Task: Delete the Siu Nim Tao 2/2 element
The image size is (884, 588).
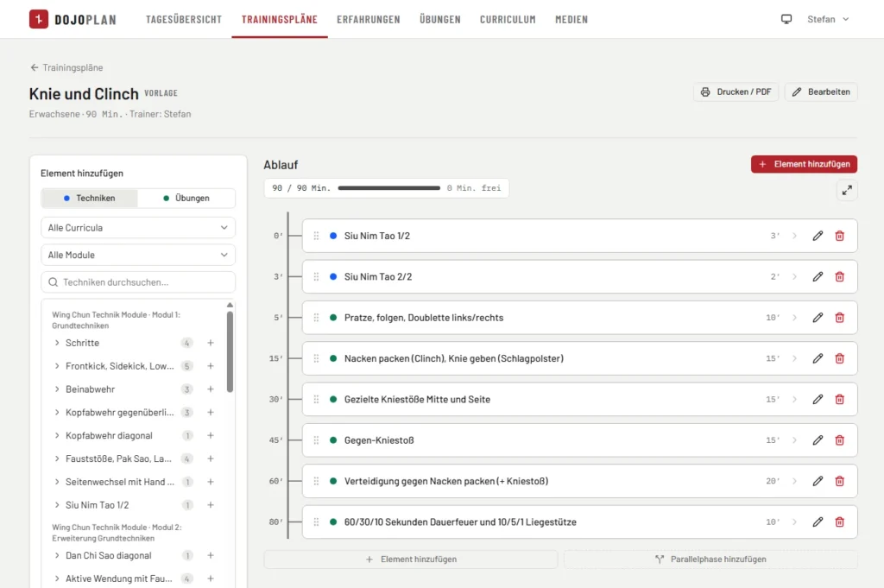Action: click(x=839, y=277)
